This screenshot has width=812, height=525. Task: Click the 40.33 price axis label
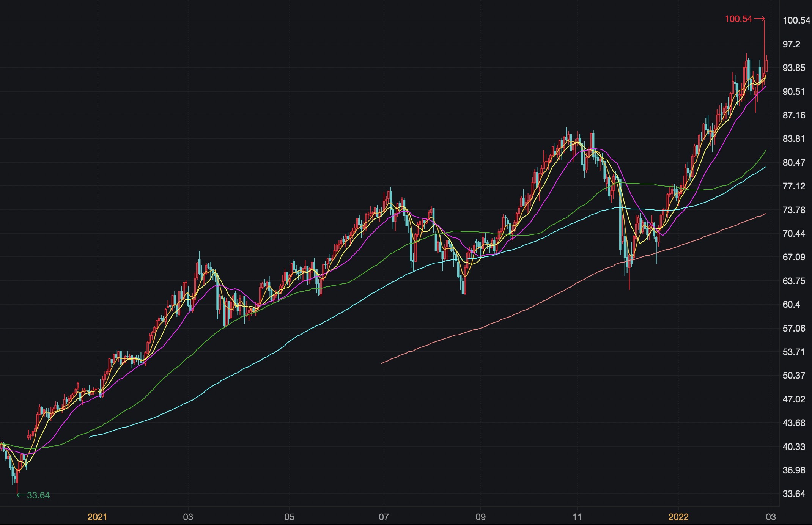tap(793, 447)
